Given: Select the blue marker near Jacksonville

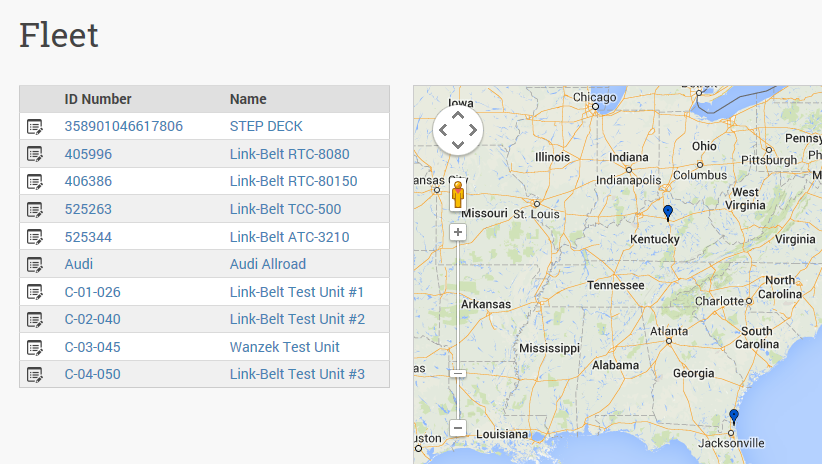Looking at the screenshot, I should [734, 417].
